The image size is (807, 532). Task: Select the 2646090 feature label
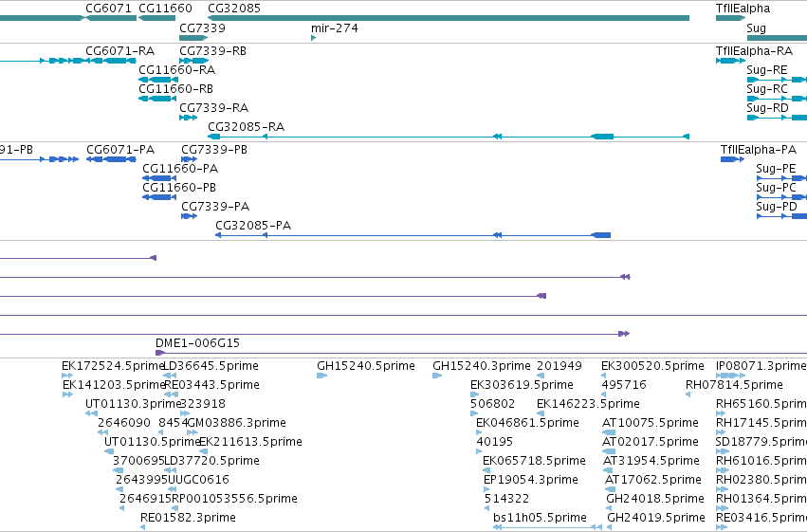click(x=124, y=423)
